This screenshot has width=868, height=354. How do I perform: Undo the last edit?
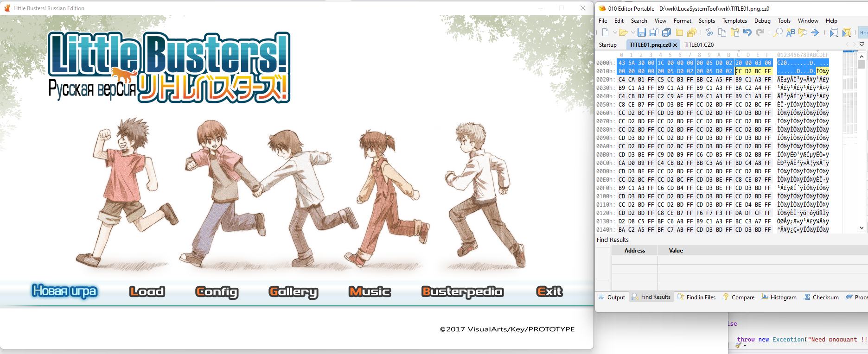(x=747, y=32)
